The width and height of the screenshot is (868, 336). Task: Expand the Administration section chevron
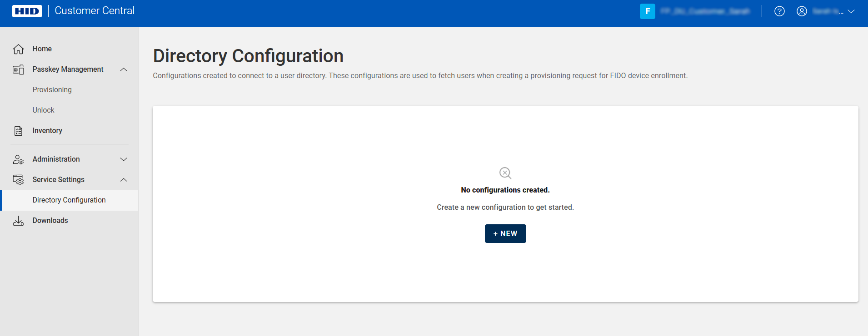[x=124, y=159]
